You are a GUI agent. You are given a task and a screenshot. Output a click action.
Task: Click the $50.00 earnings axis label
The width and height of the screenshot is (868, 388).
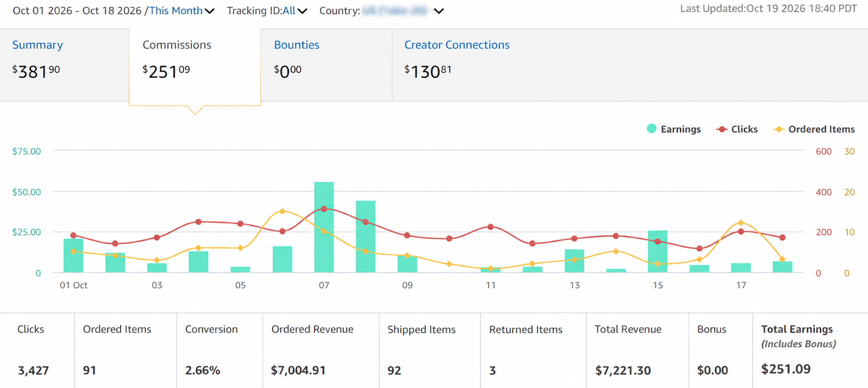point(26,192)
